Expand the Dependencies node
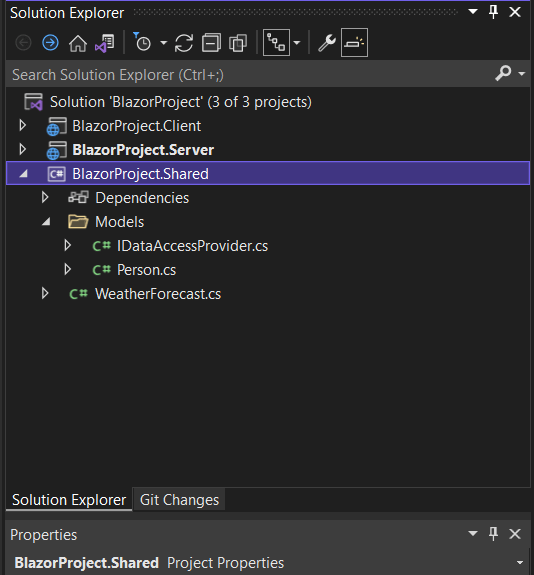534x575 pixels. tap(45, 198)
